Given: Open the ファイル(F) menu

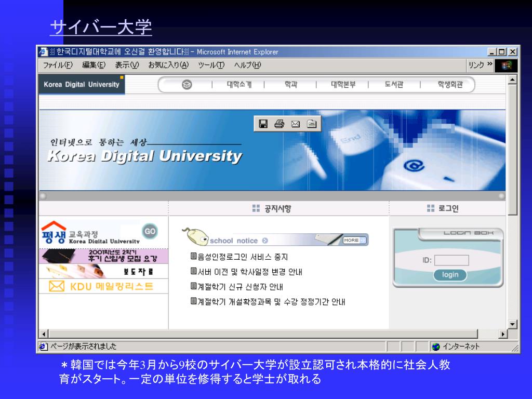Looking at the screenshot, I should tap(57, 65).
